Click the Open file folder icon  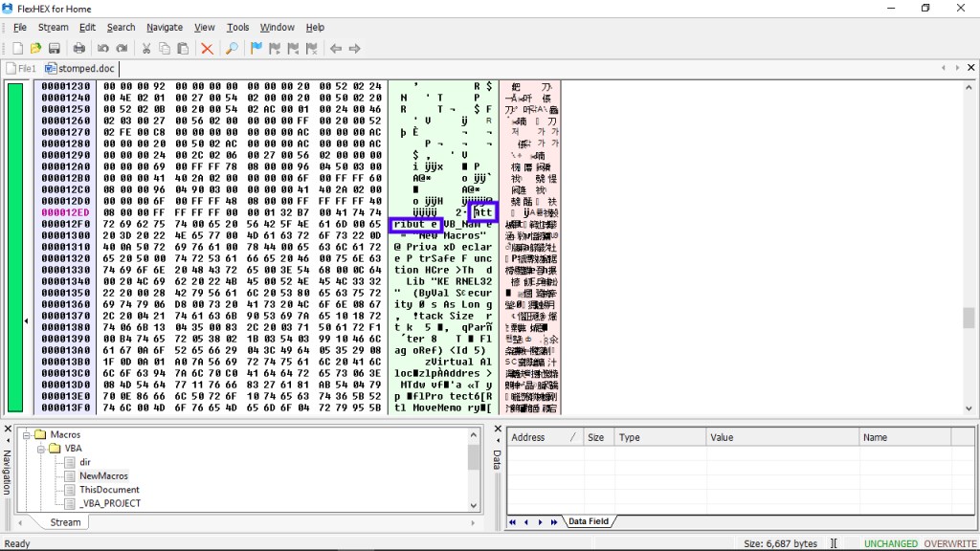35,49
